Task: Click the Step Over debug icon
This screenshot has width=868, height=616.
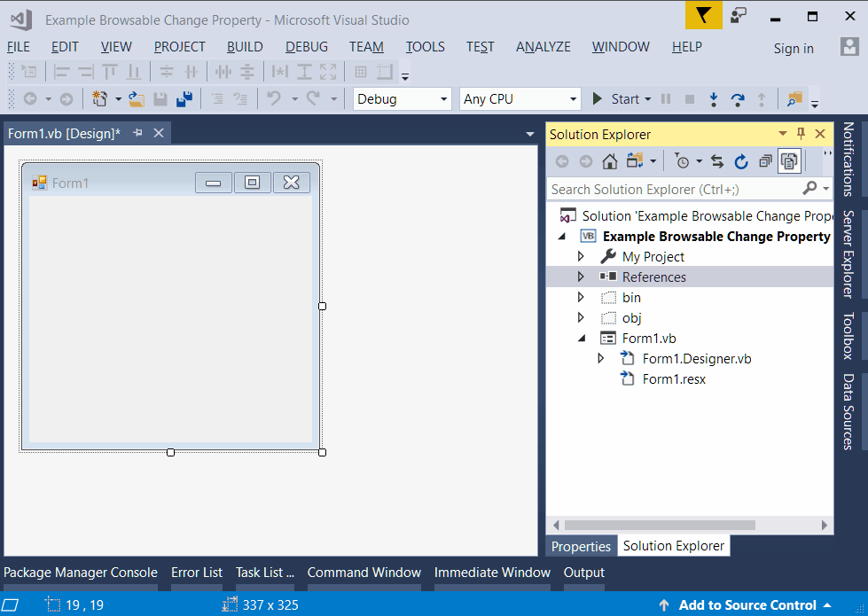Action: 738,99
